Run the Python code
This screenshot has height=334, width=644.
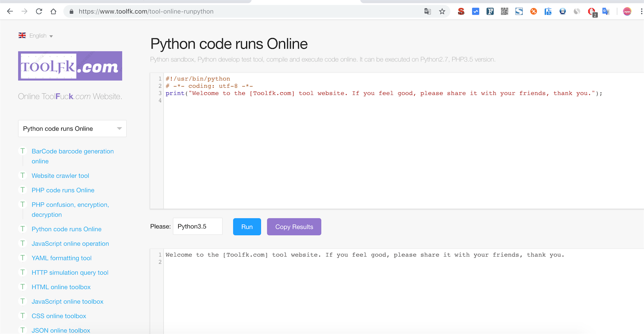pos(247,226)
